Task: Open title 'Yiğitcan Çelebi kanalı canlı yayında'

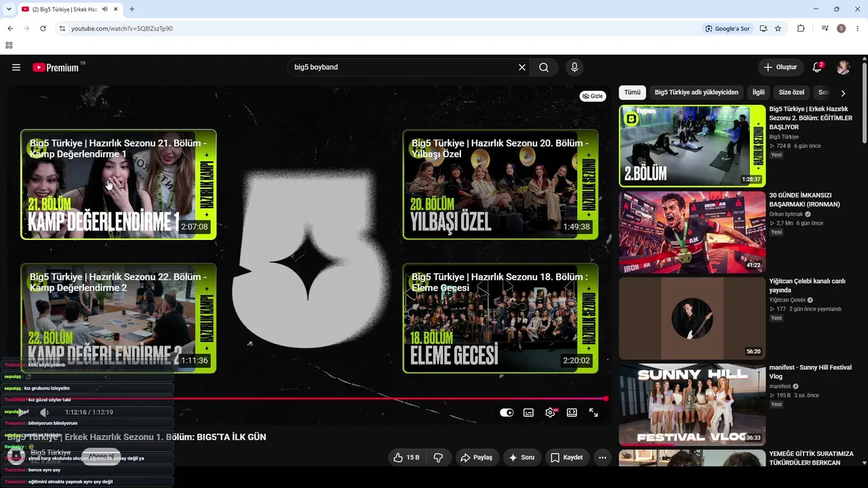Action: 807,286
